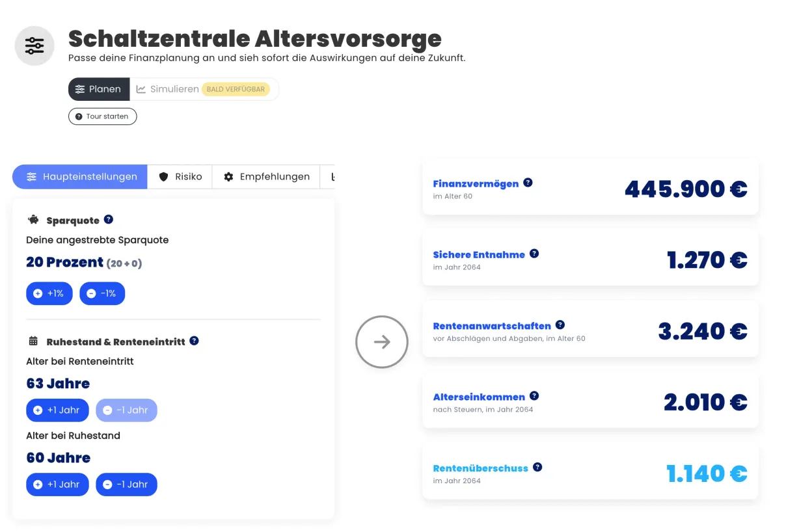Open the help icon next to Sparquote
The height and width of the screenshot is (532, 799).
point(109,219)
